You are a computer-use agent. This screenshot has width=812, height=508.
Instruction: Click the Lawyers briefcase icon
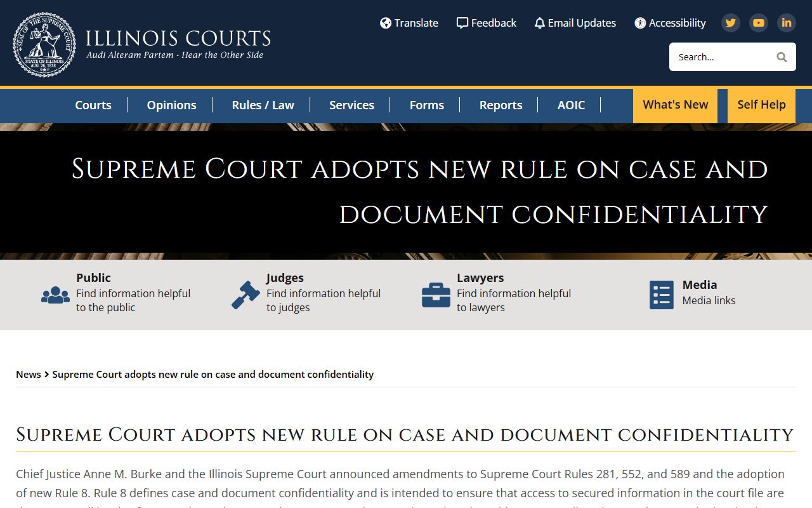(436, 295)
